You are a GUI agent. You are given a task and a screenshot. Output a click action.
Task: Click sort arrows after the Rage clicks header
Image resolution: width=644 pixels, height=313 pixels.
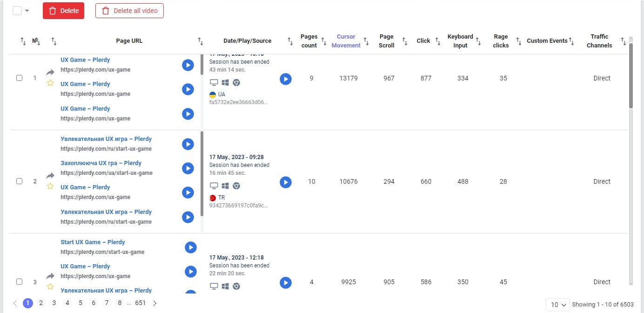519,41
